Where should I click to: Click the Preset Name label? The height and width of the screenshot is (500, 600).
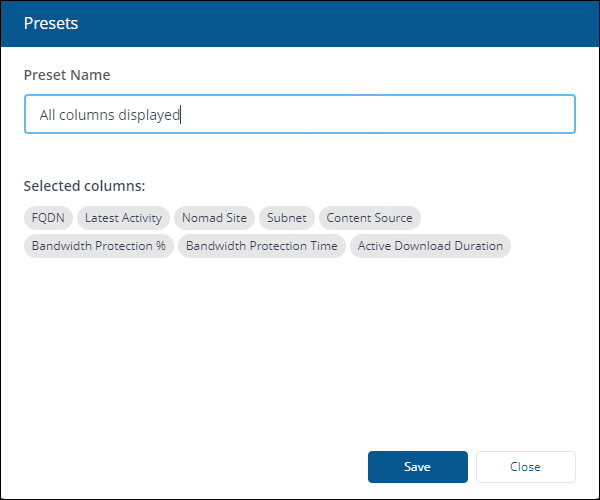(67, 75)
